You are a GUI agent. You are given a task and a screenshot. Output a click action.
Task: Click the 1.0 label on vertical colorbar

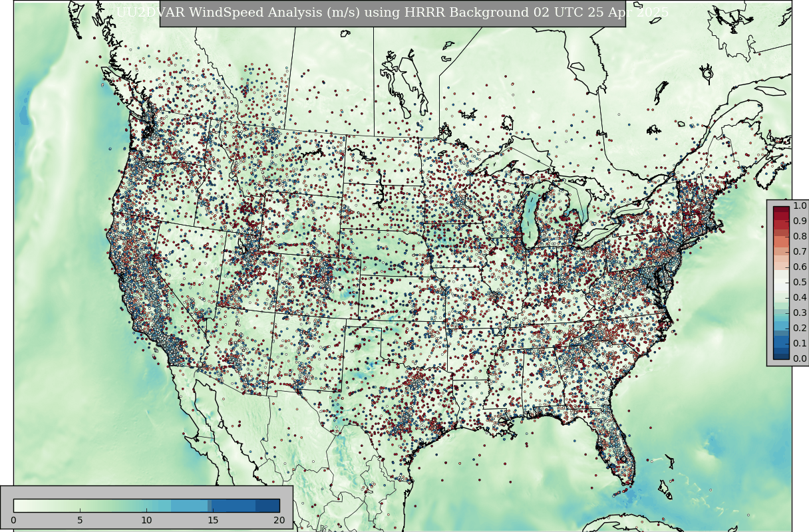(x=800, y=206)
